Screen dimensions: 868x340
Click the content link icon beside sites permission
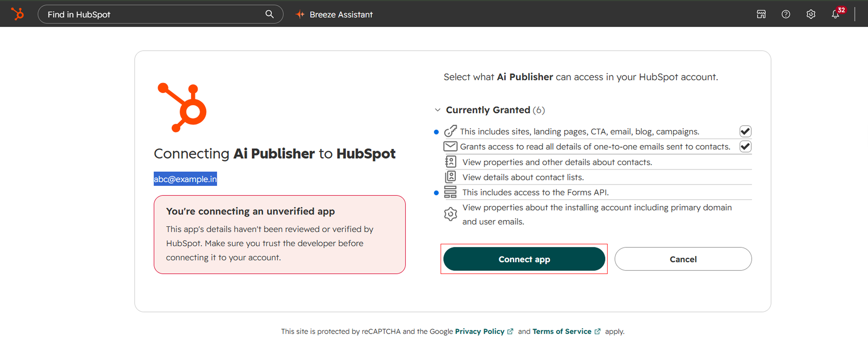[450, 131]
